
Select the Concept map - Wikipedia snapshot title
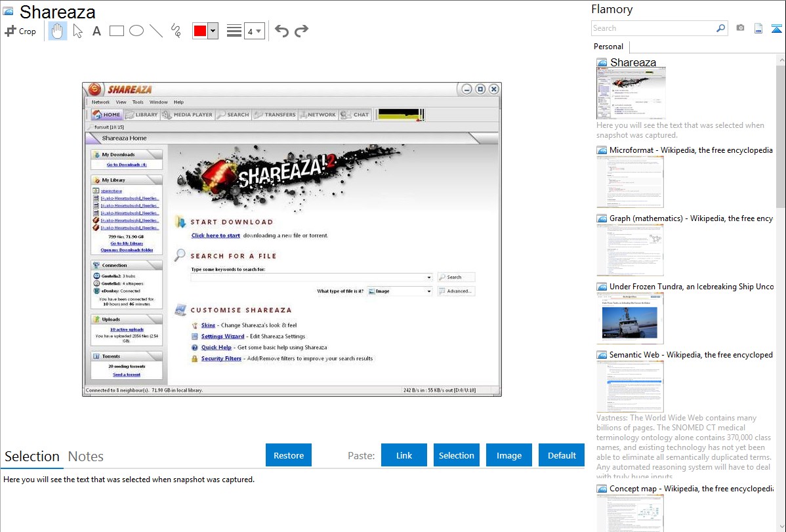pos(692,489)
